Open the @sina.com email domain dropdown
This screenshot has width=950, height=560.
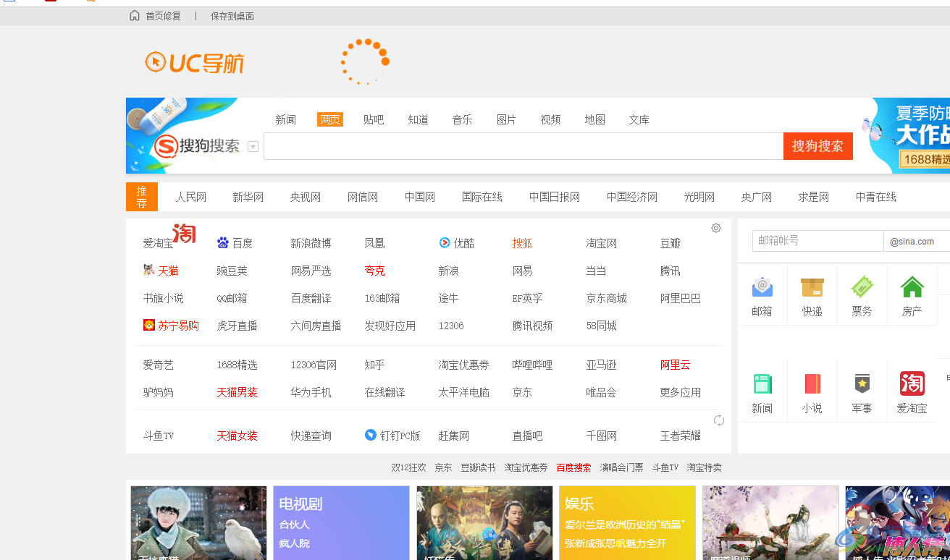[x=917, y=242]
